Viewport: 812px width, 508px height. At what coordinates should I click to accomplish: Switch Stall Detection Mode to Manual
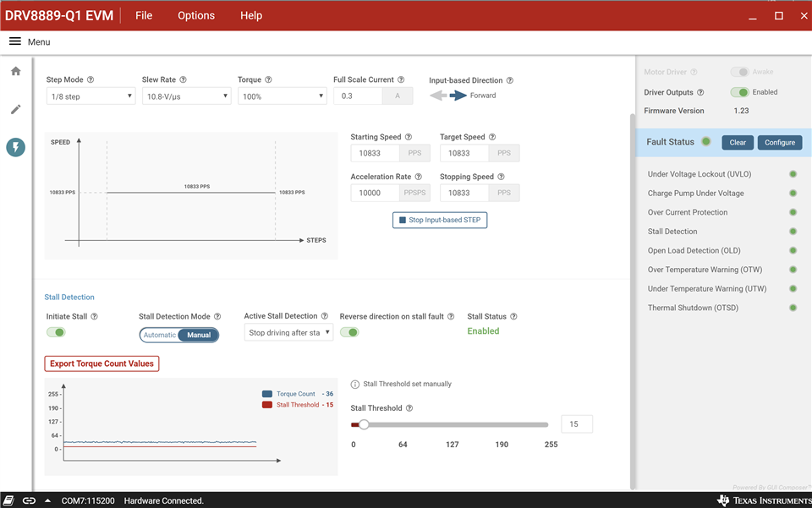click(199, 336)
